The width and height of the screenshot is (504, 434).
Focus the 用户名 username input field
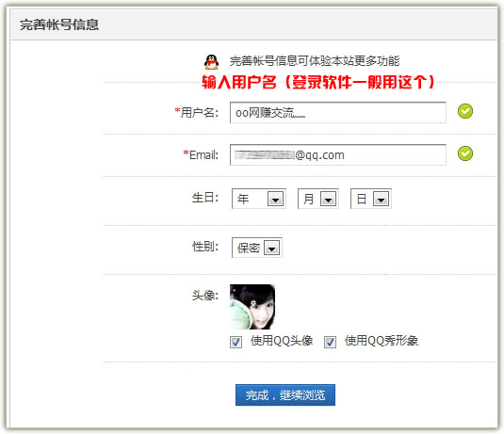[338, 112]
